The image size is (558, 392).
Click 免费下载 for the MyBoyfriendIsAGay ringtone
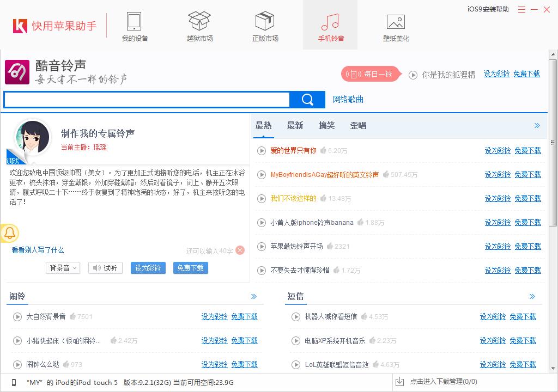(526, 174)
